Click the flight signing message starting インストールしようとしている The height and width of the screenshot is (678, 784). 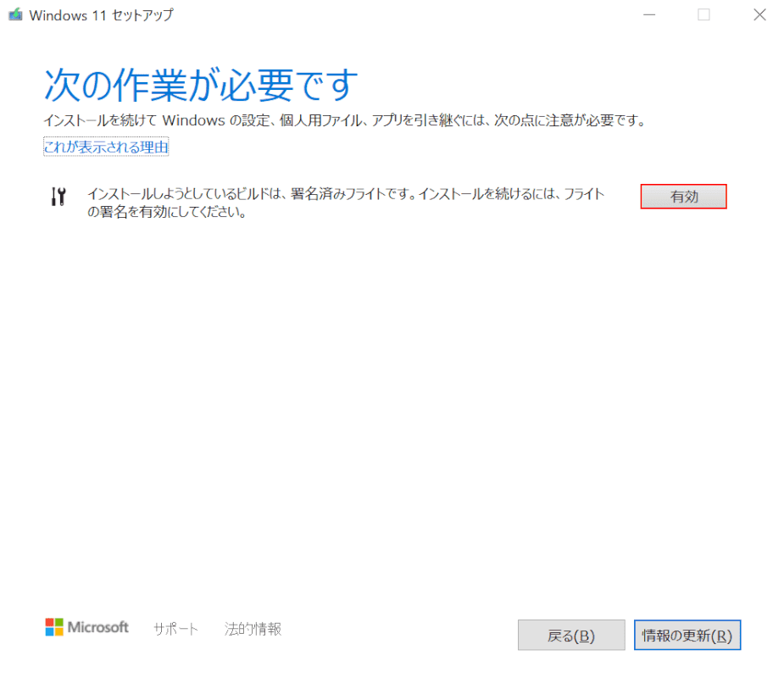346,194
